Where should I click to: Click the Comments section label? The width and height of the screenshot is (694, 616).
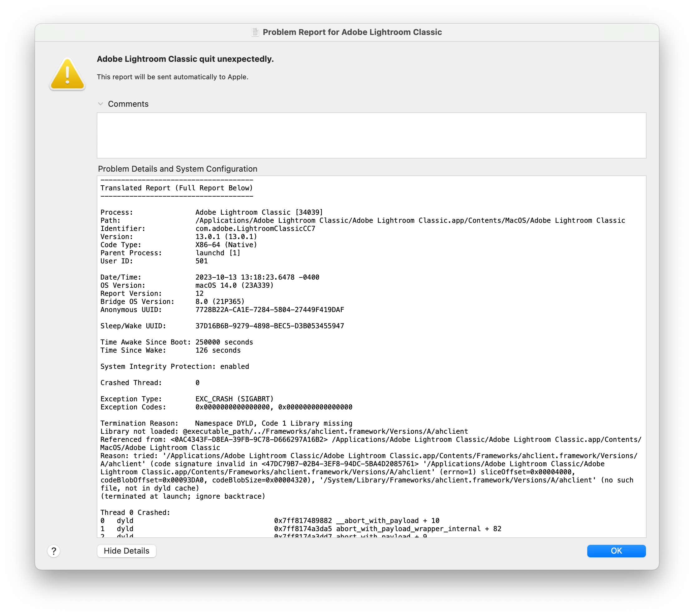point(128,104)
